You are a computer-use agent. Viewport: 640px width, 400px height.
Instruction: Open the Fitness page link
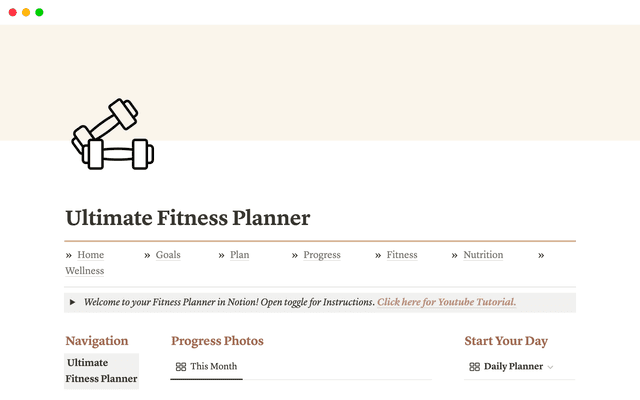pos(402,255)
